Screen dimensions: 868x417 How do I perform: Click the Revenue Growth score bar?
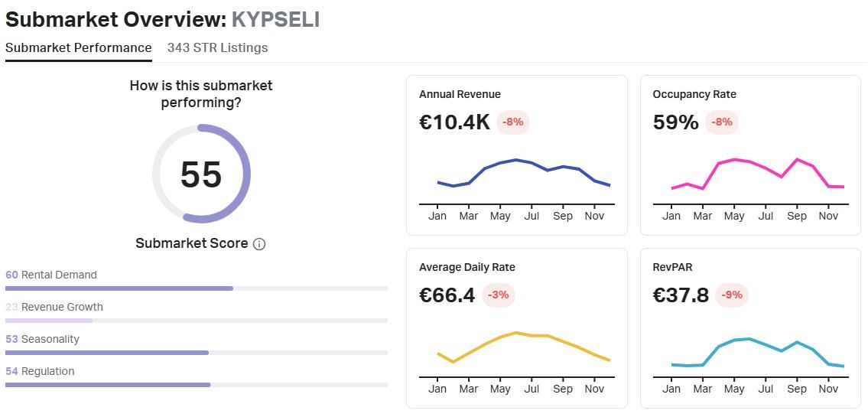pos(196,321)
